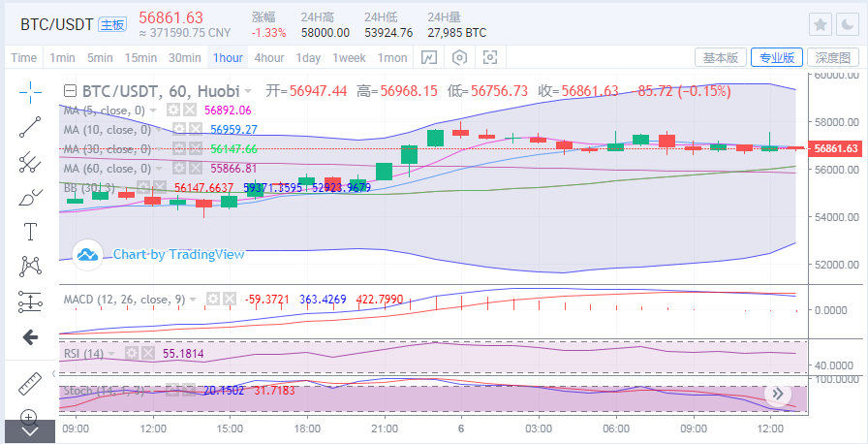Click the TradingView cloud logo
This screenshot has width=868, height=444.
(88, 255)
